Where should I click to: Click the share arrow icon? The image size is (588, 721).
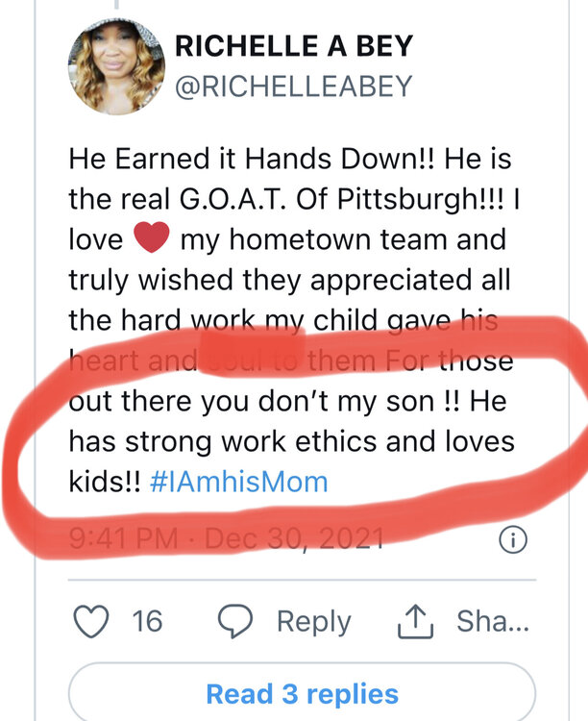[413, 621]
